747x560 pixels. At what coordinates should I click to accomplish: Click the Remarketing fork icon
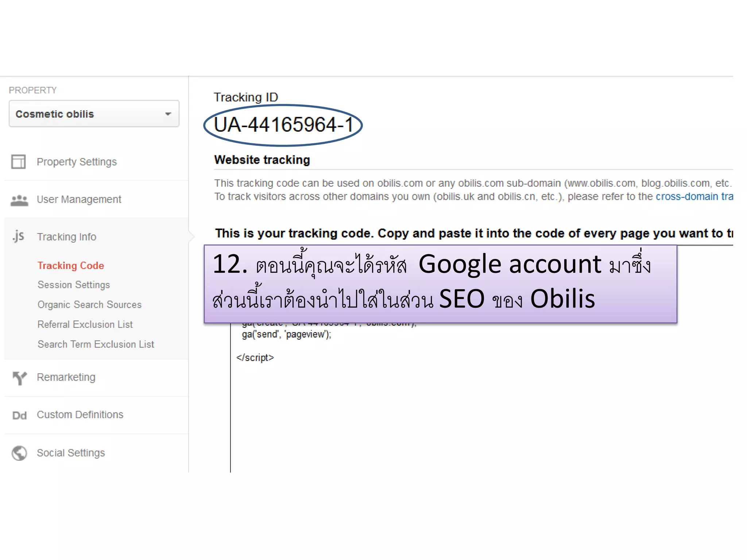pyautogui.click(x=20, y=378)
